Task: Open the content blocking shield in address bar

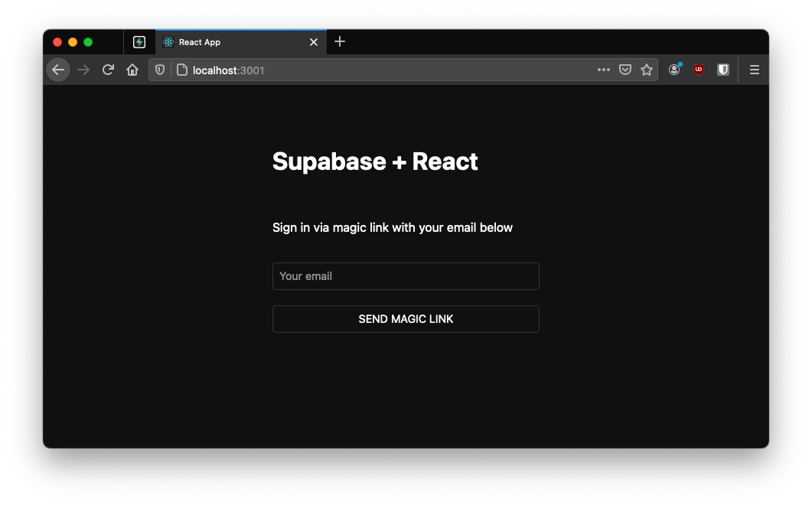Action: (159, 69)
